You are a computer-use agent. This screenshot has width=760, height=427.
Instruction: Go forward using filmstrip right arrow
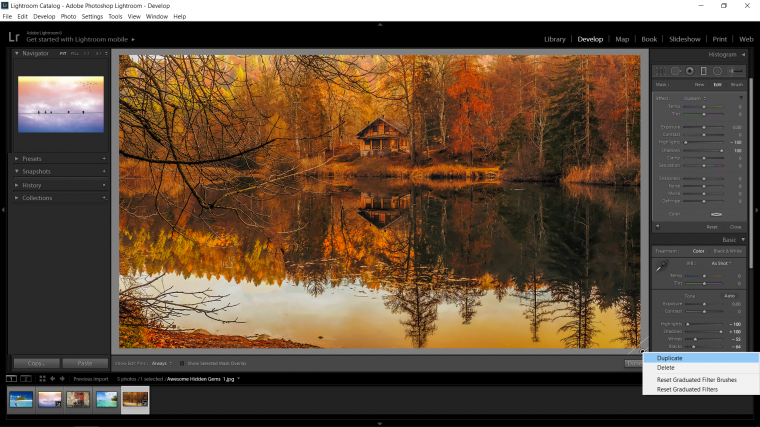[62, 379]
